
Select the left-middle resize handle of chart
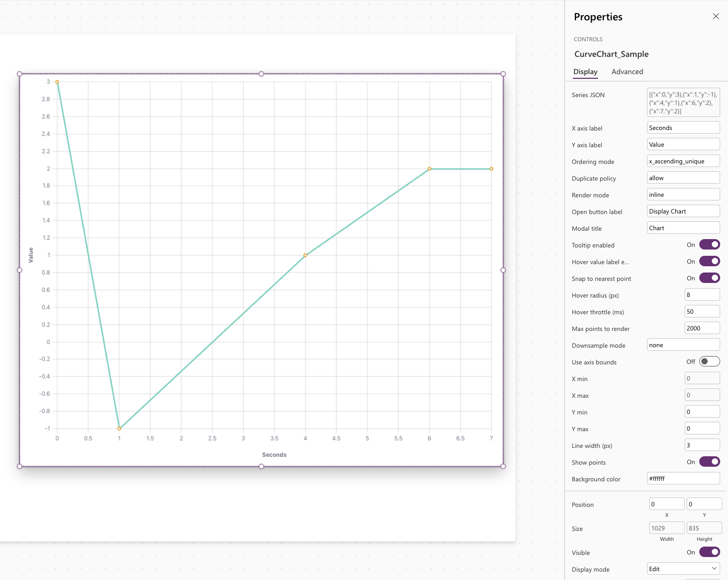[20, 270]
